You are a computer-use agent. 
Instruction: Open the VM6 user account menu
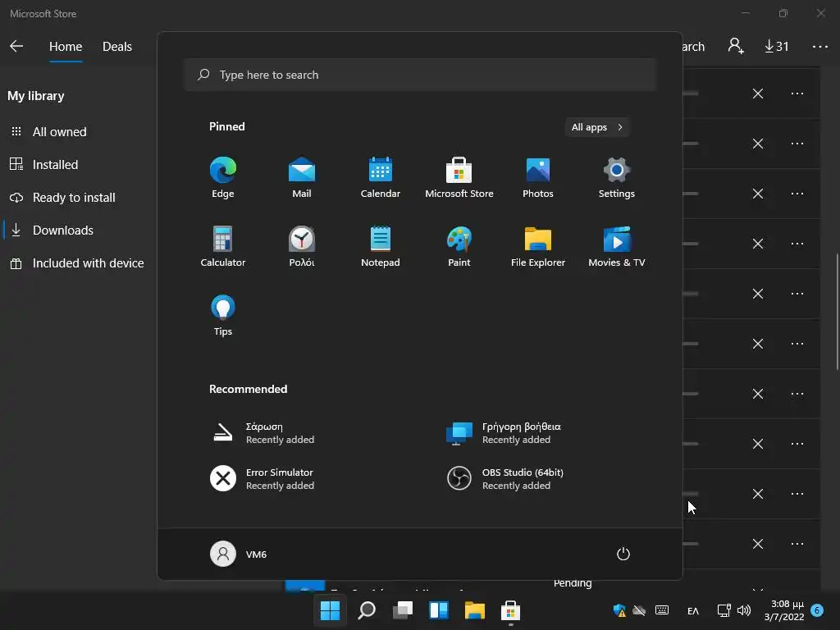(x=239, y=554)
